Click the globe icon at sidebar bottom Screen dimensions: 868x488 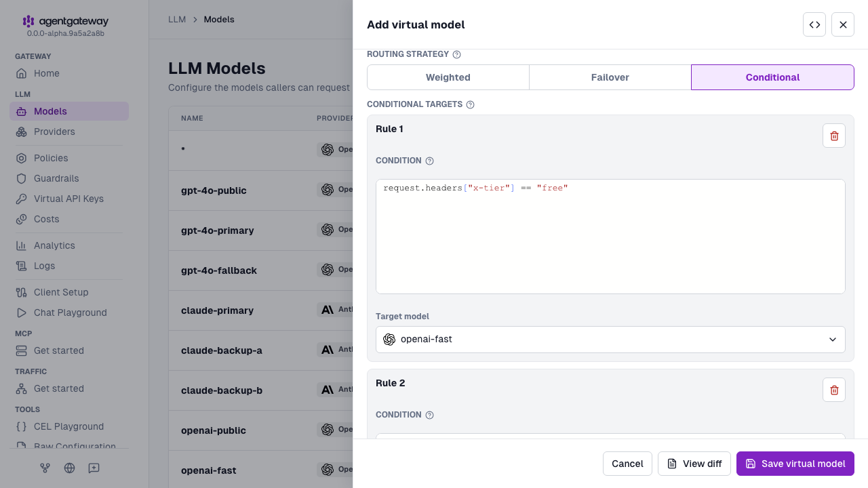(x=69, y=468)
